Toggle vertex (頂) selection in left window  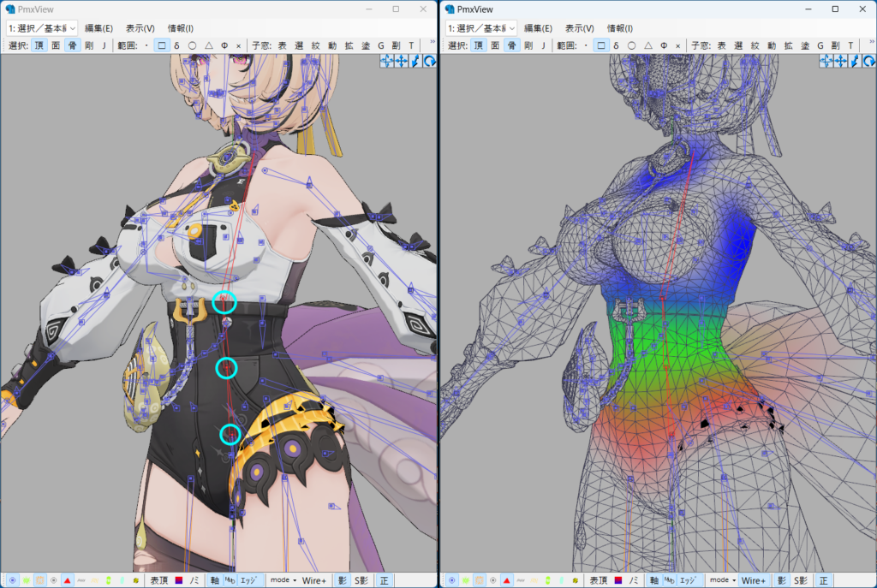(39, 45)
